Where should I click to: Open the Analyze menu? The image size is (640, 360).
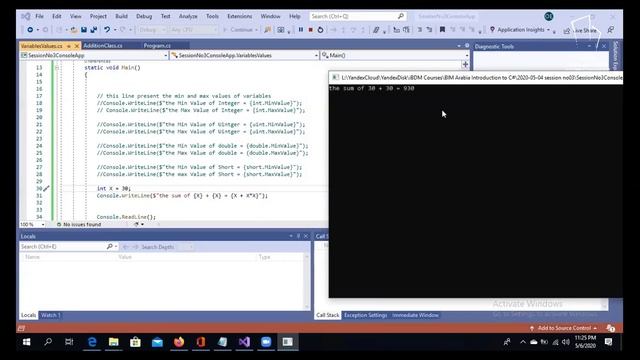pos(188,16)
